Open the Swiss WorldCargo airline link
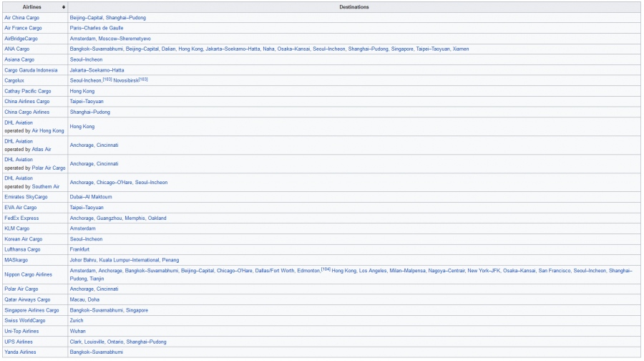644x361 pixels. [24, 321]
